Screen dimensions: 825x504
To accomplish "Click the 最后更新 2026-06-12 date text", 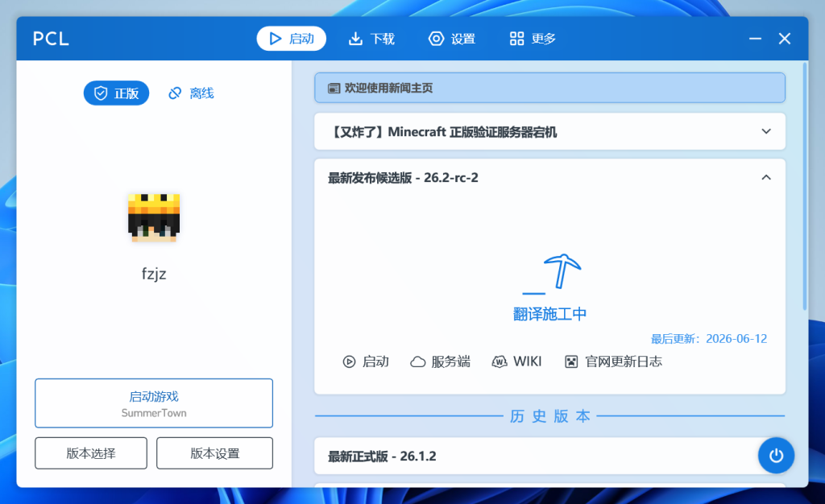I will (709, 338).
